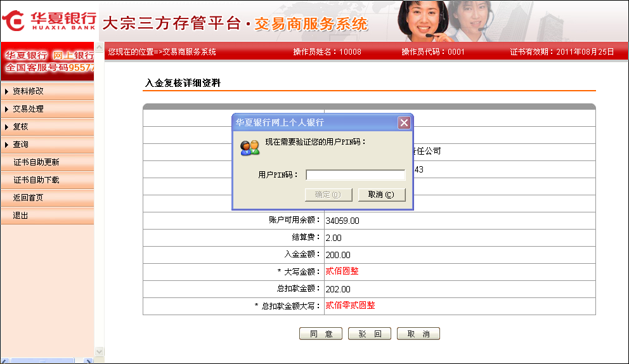This screenshot has width=629, height=364.
Task: Click the 证书有效期 date in header
Action: (x=562, y=52)
